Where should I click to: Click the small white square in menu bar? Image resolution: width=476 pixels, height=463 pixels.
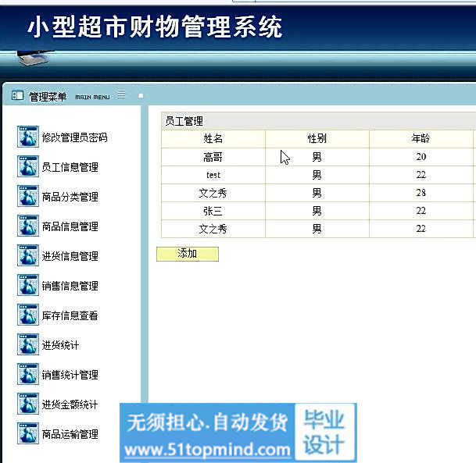pos(141,96)
